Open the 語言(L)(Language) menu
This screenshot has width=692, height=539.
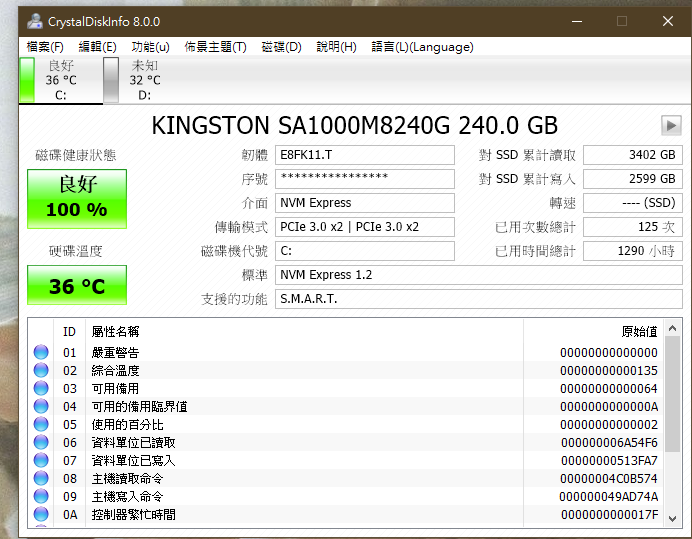click(x=422, y=46)
